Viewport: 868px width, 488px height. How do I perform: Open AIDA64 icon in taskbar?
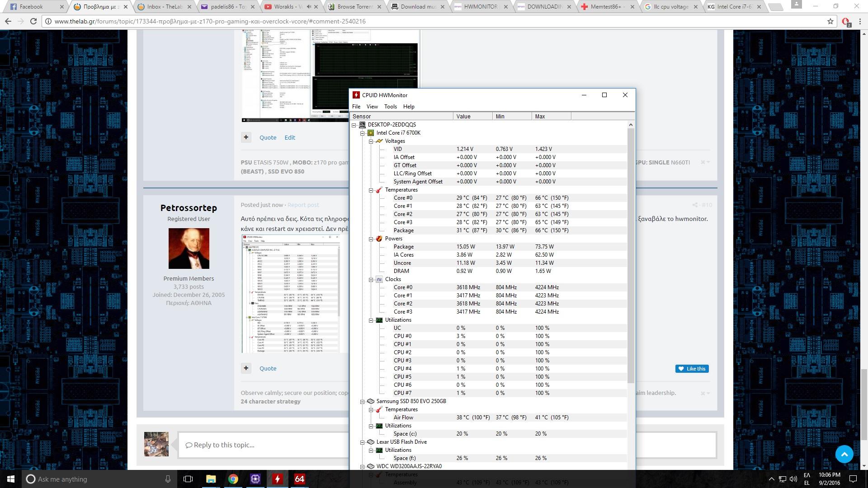299,479
